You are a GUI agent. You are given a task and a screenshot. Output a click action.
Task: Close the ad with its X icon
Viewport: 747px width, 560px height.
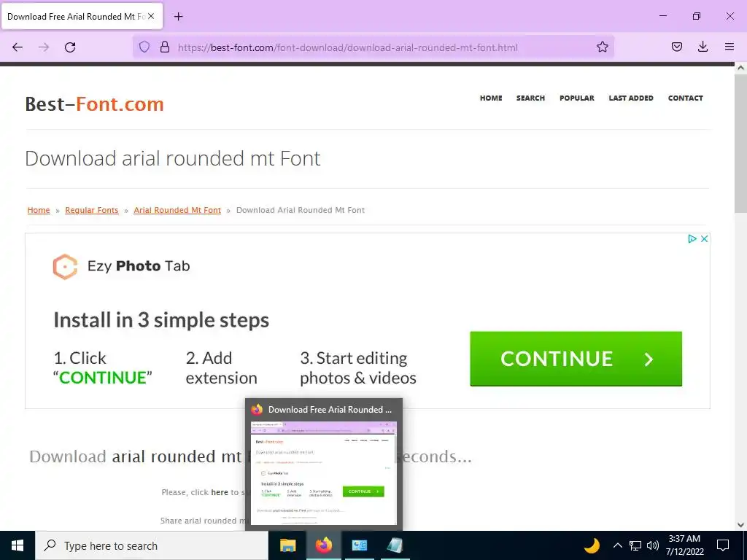click(x=704, y=238)
